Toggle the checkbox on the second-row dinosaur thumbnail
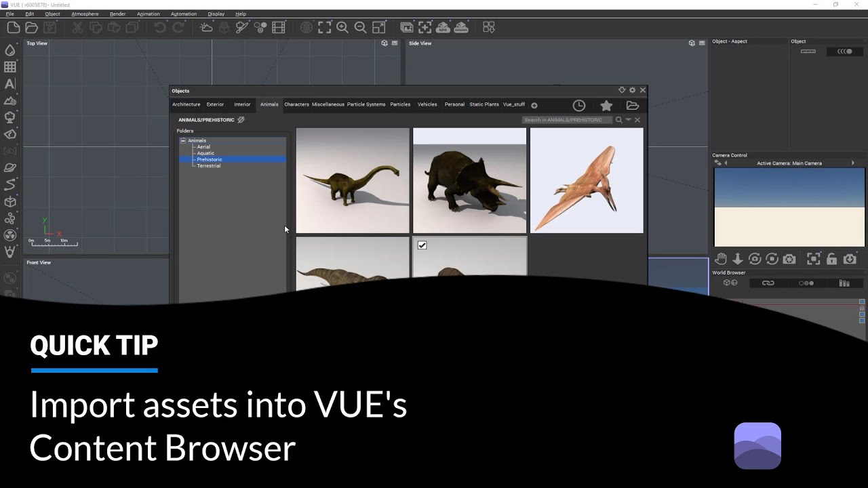Image resolution: width=868 pixels, height=488 pixels. [x=422, y=245]
